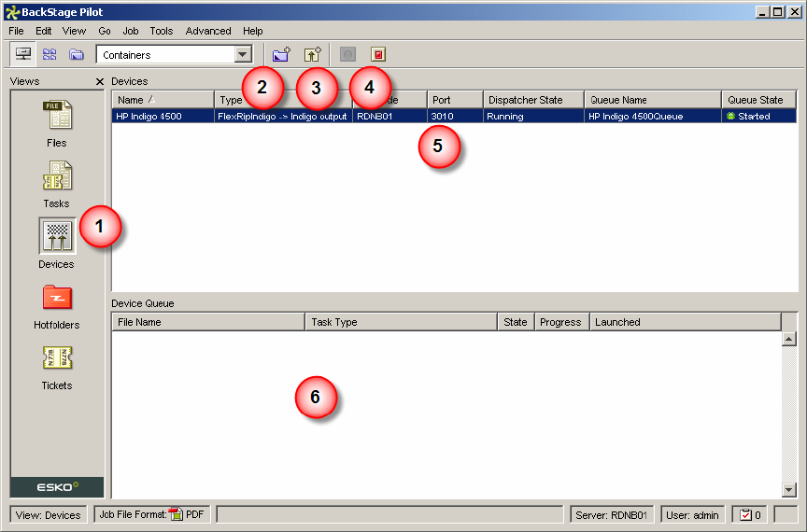807x532 pixels.
Task: Sort device queue by Task Type header
Action: 402,322
